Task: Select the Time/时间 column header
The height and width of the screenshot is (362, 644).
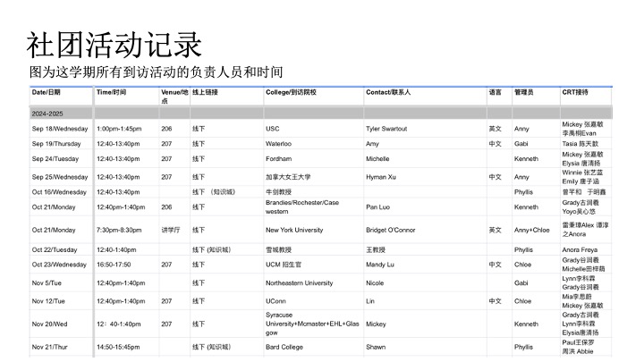Action: [112, 92]
